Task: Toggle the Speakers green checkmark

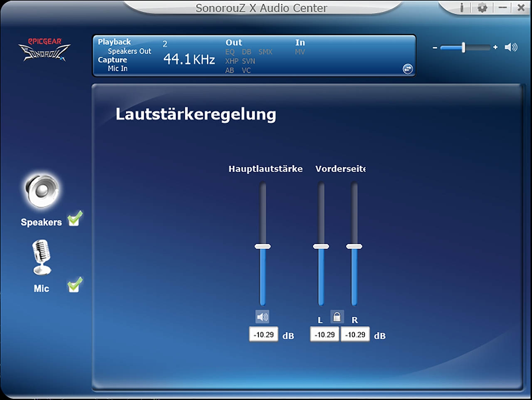Action: click(75, 218)
